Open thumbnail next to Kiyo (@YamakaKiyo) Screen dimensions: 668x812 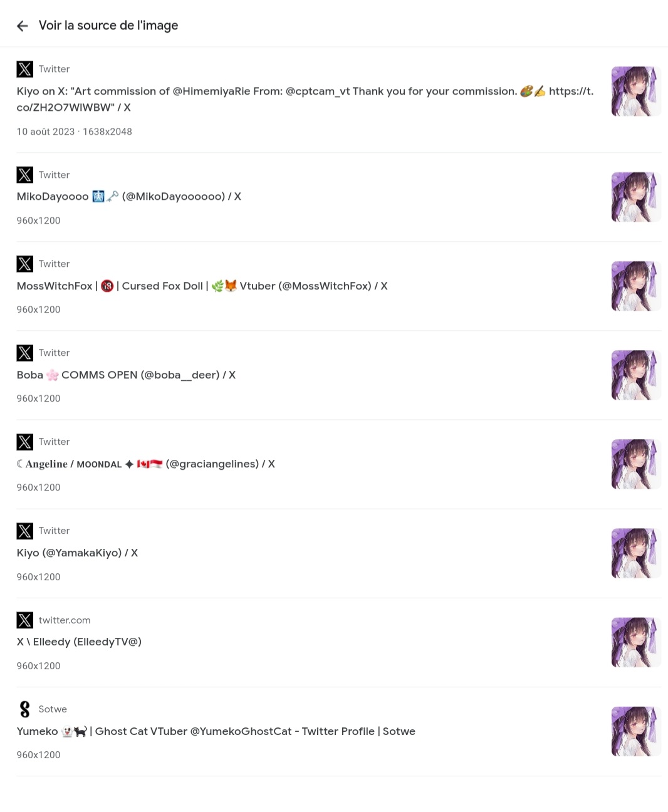point(636,553)
